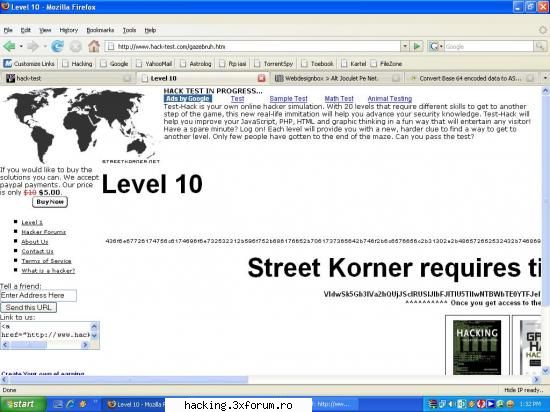Open the Bookmarks menu
The image size is (550, 412).
(x=100, y=30)
